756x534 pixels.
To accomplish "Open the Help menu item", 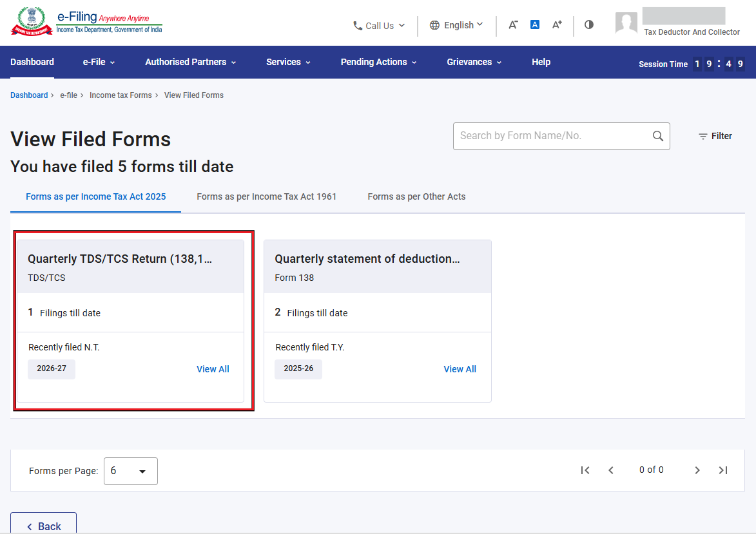I will [541, 62].
